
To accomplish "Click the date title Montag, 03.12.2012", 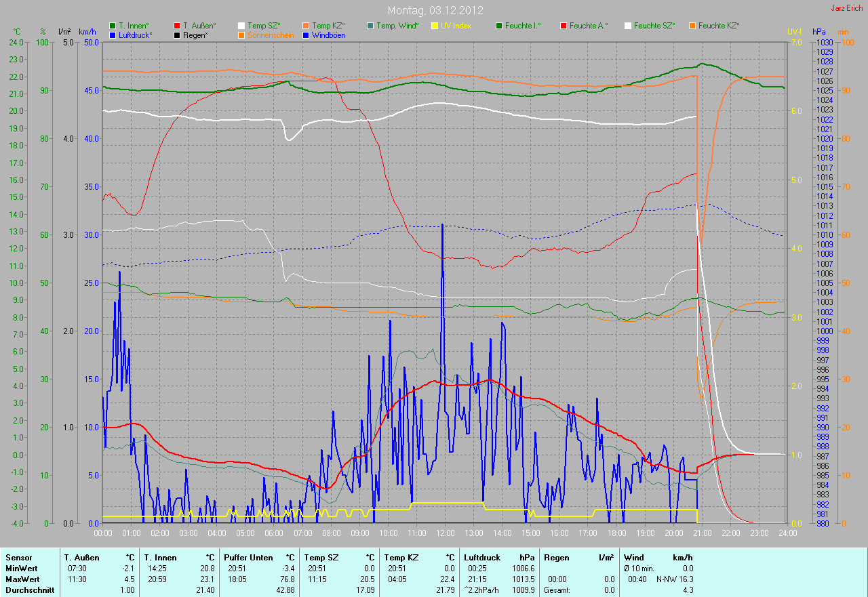I will pos(434,10).
